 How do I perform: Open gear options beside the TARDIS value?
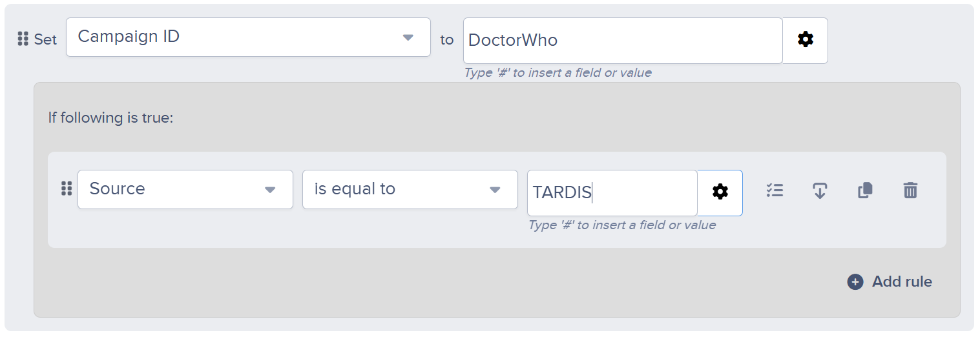point(720,192)
